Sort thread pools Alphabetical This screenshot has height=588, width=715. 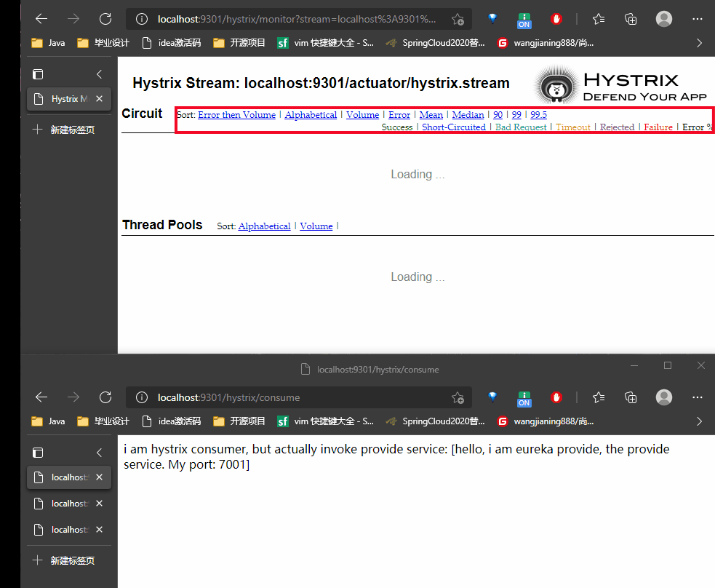(264, 226)
